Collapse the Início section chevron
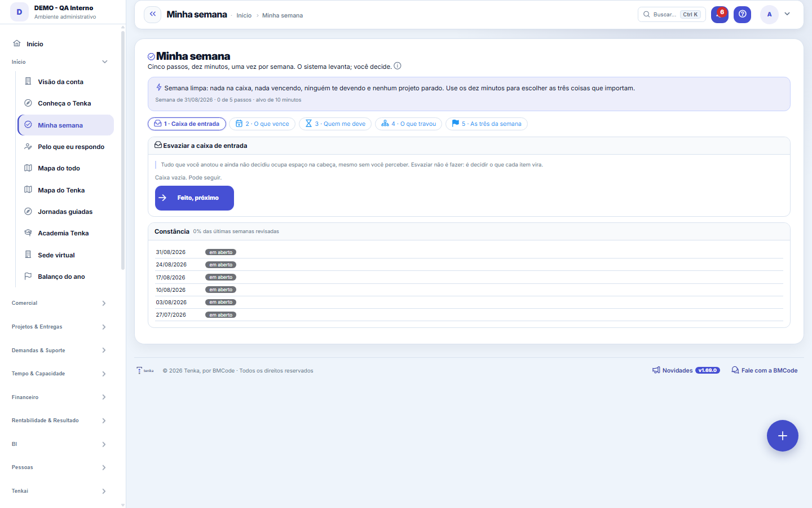This screenshot has width=812, height=508. pyautogui.click(x=104, y=62)
